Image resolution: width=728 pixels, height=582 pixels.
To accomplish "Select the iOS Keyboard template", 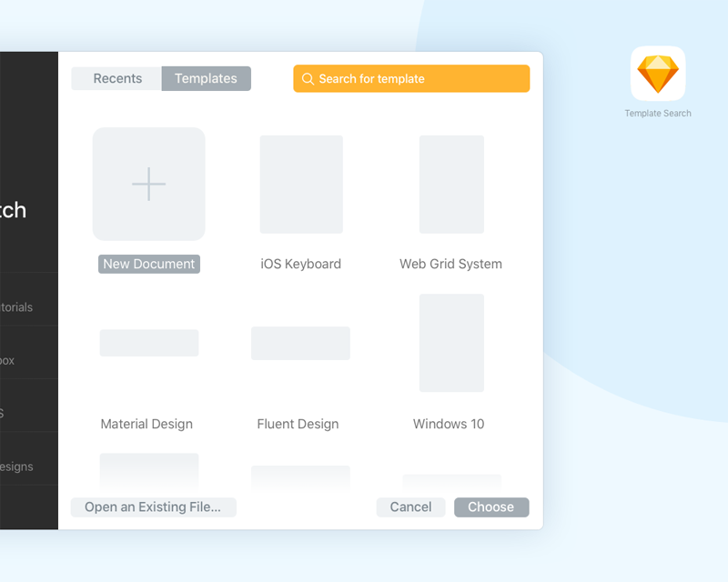I will [x=300, y=185].
